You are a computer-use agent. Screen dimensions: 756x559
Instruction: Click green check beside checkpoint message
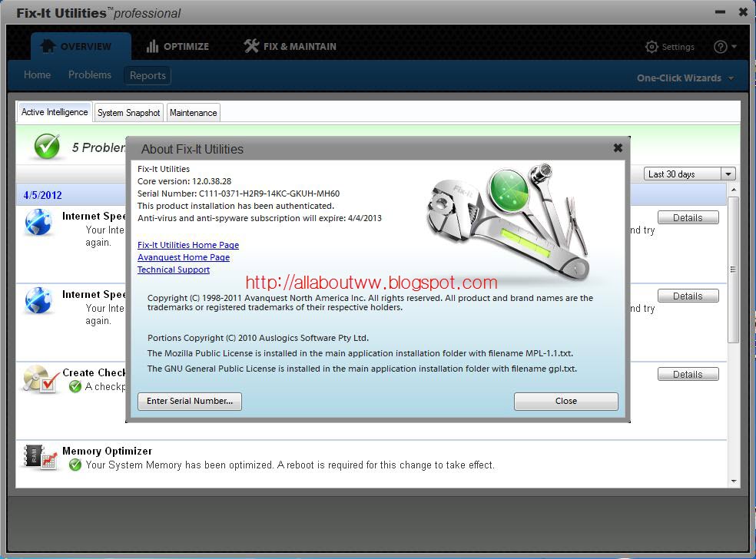click(75, 386)
